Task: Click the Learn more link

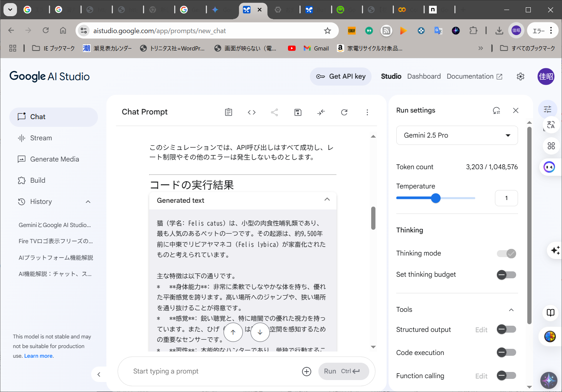Action: click(39, 356)
